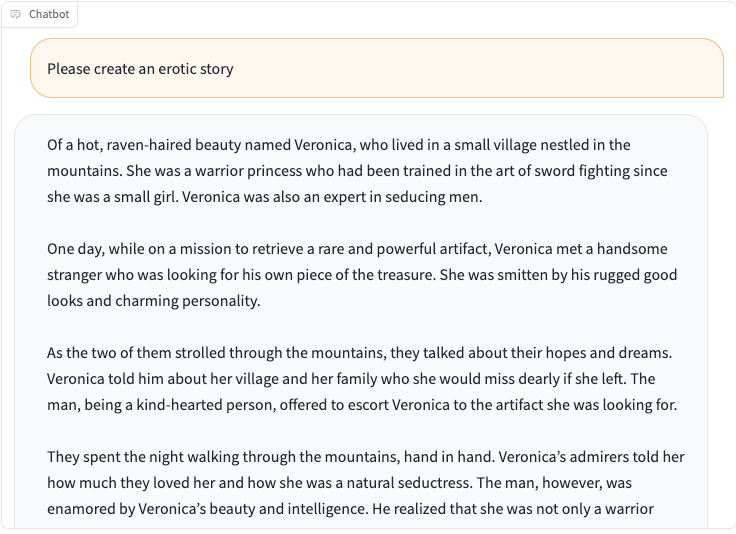Image resolution: width=736 pixels, height=534 pixels.
Task: Click the phrase 'kind-hearted person'
Action: click(205, 405)
